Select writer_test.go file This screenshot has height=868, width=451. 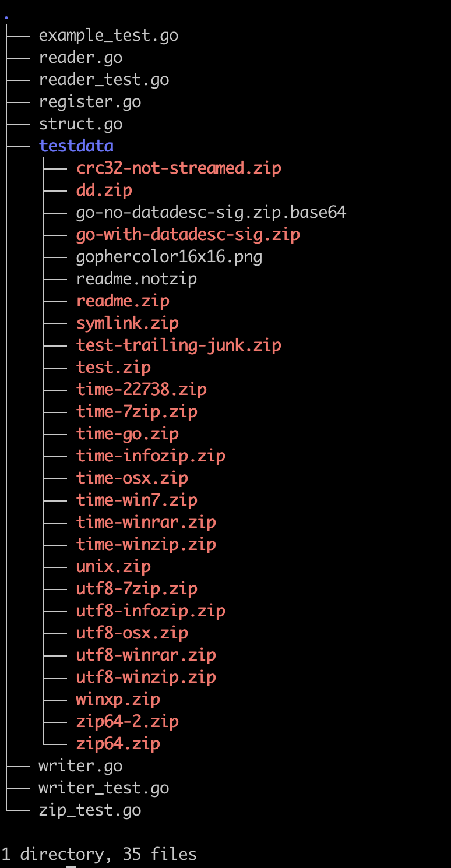click(104, 788)
